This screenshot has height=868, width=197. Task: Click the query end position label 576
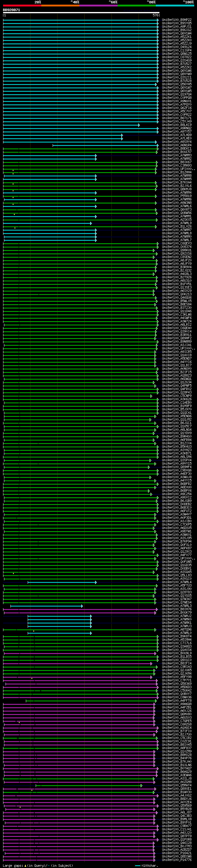point(155,15)
